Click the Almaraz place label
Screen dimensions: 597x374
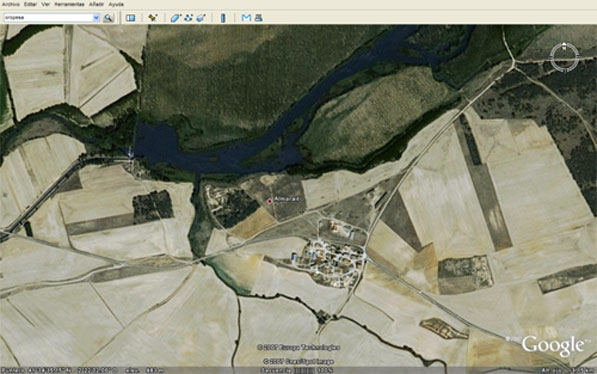287,199
